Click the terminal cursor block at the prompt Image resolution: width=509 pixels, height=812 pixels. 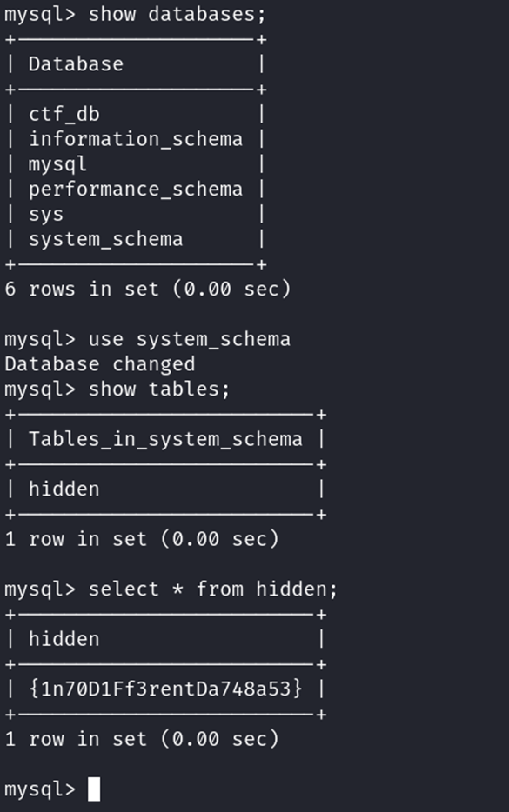(x=94, y=789)
